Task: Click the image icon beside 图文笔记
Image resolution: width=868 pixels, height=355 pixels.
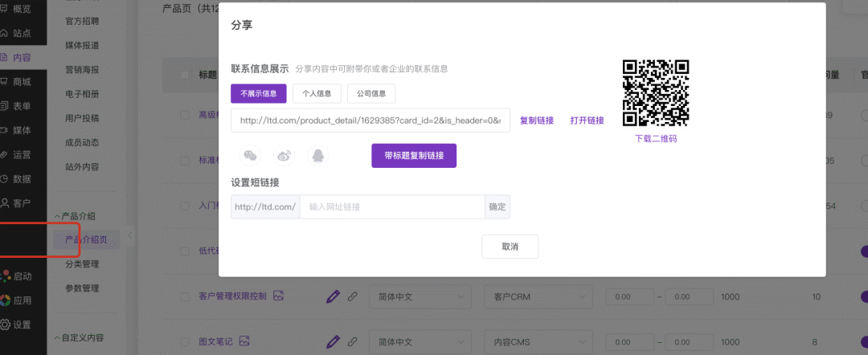Action: pos(244,341)
